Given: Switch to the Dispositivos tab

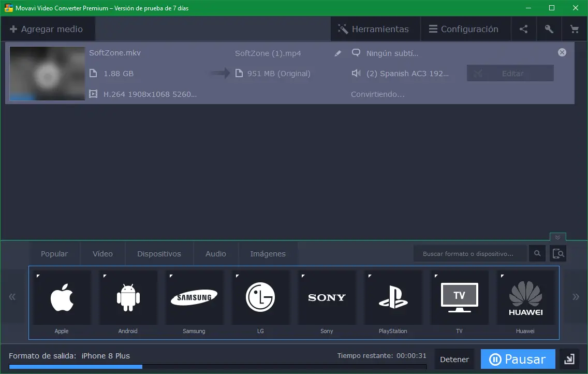Looking at the screenshot, I should (159, 254).
